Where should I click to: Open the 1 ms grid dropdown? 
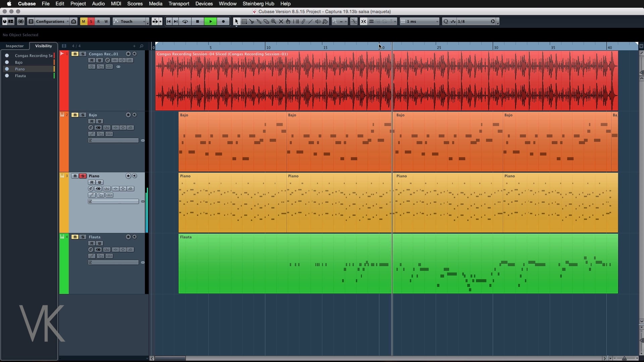[x=420, y=21]
